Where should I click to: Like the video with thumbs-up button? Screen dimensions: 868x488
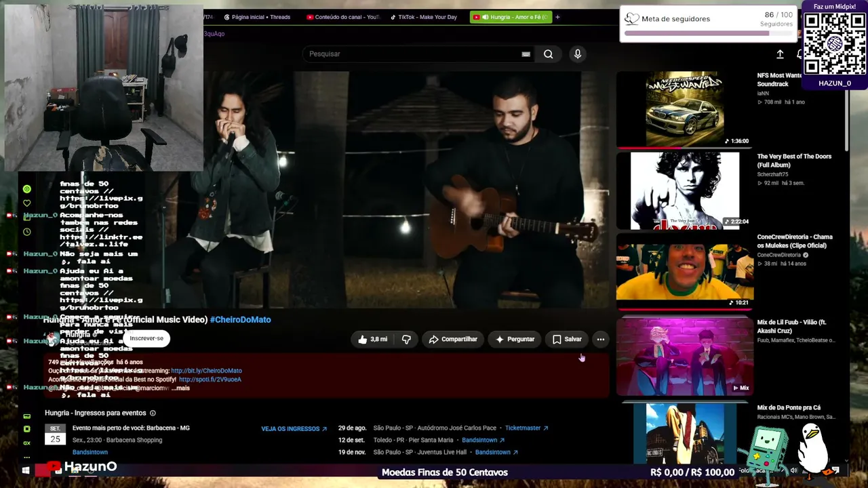(372, 339)
